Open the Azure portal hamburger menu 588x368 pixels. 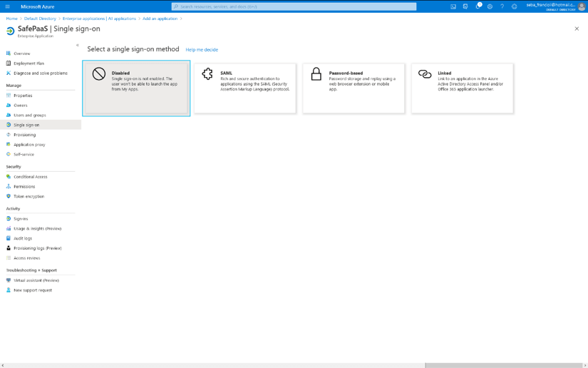pyautogui.click(x=8, y=6)
